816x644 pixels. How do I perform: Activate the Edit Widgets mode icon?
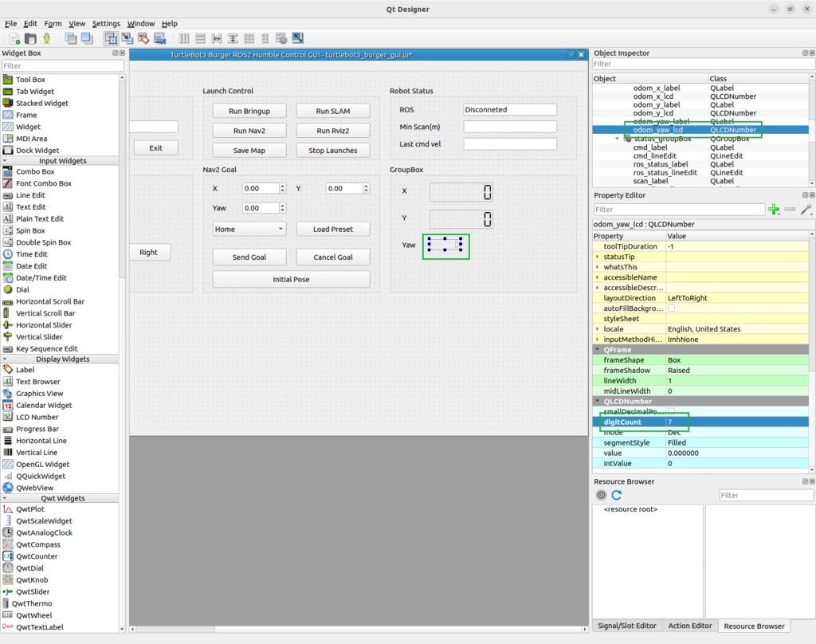click(111, 38)
